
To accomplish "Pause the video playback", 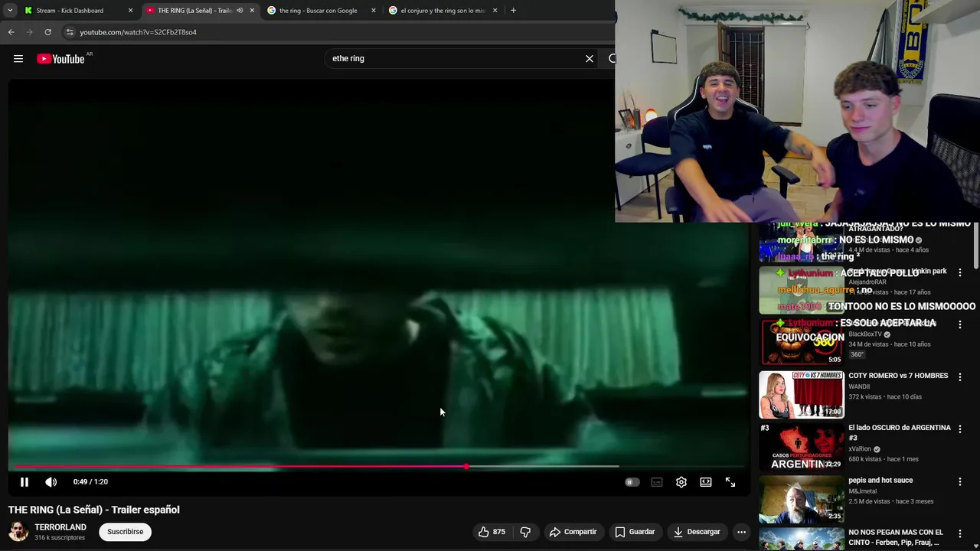I will coord(24,482).
